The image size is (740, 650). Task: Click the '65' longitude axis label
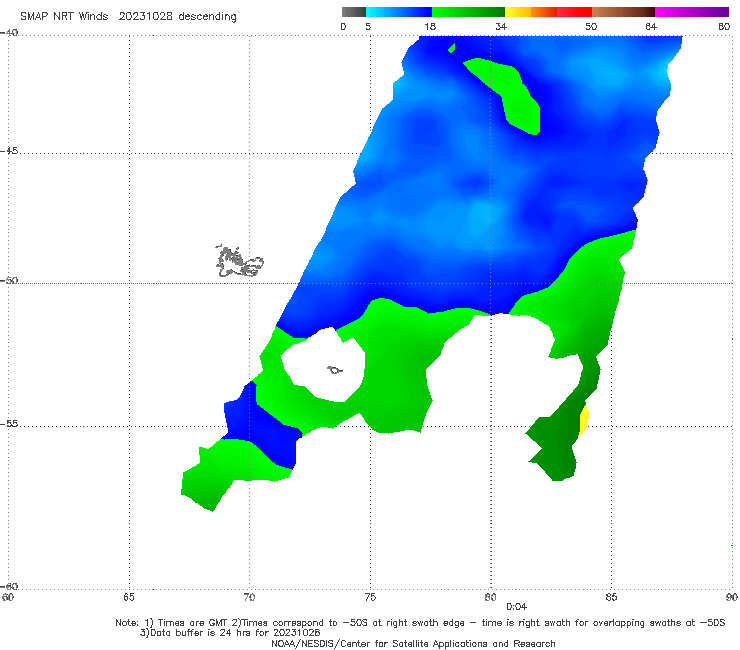(x=129, y=597)
